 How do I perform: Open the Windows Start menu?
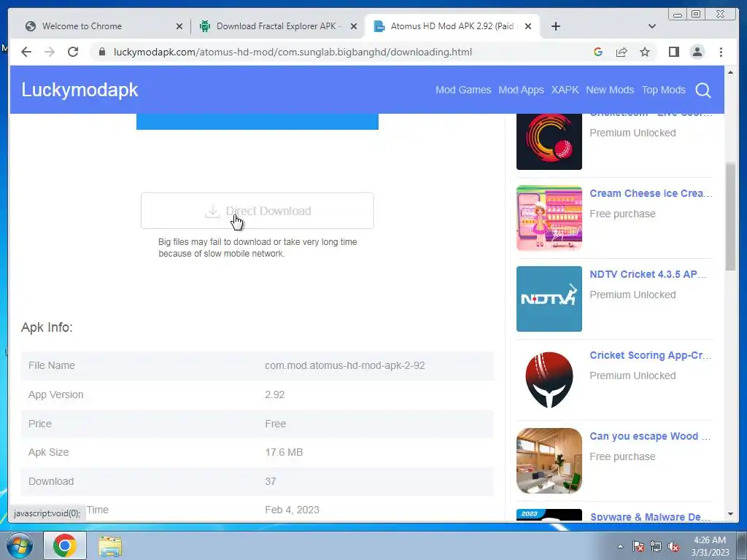pyautogui.click(x=20, y=545)
